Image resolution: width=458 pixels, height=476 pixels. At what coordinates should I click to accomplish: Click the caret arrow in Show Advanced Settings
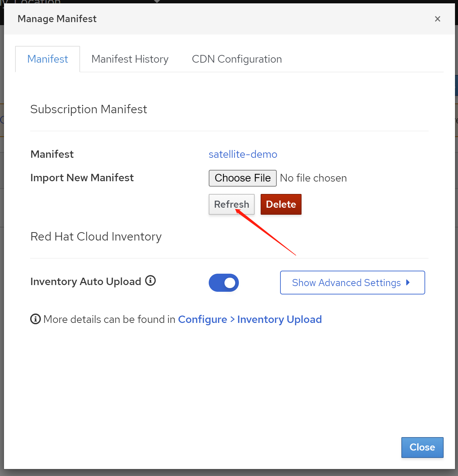pyautogui.click(x=408, y=282)
